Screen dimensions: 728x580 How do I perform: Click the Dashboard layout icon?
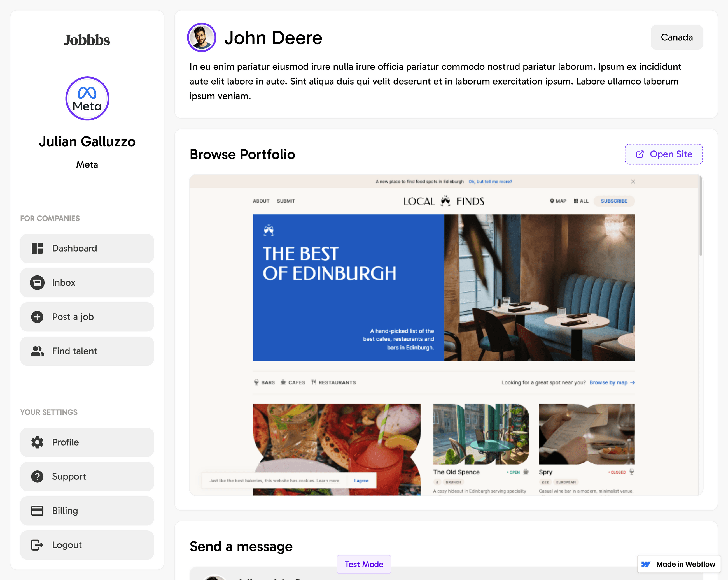point(37,248)
